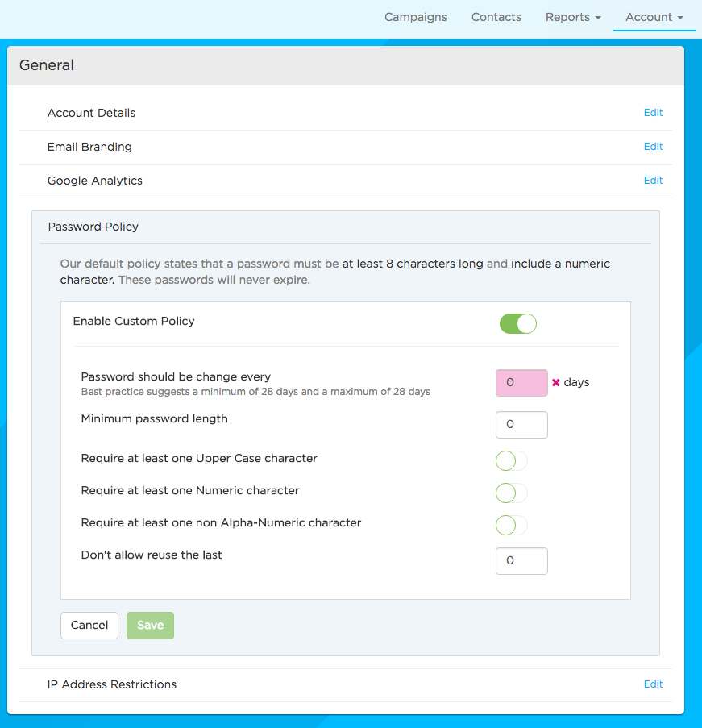Click the Minimum password length field
Image resolution: width=702 pixels, height=728 pixels.
521,425
